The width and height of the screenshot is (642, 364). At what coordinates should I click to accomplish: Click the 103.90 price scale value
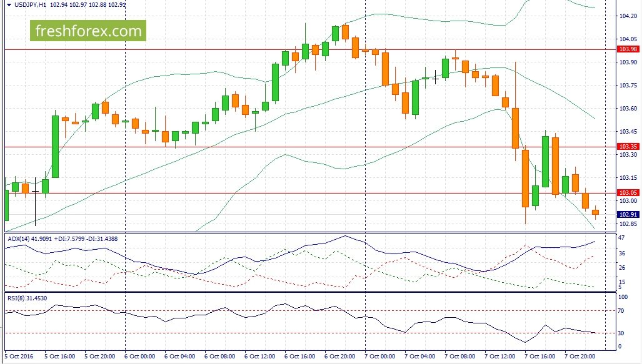point(628,62)
